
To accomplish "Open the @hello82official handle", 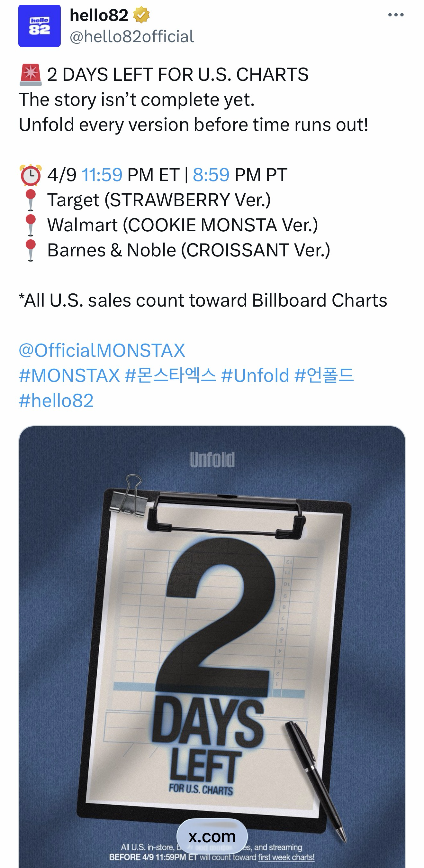I will [132, 36].
